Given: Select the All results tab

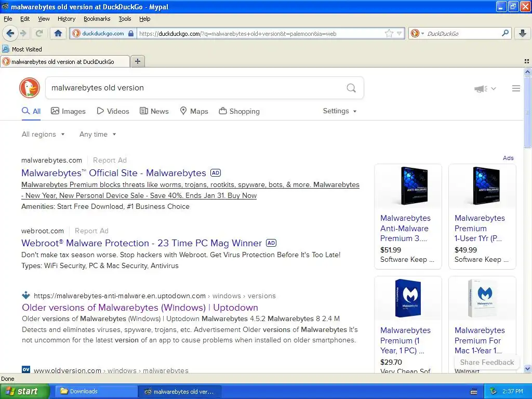Looking at the screenshot, I should tap(31, 111).
